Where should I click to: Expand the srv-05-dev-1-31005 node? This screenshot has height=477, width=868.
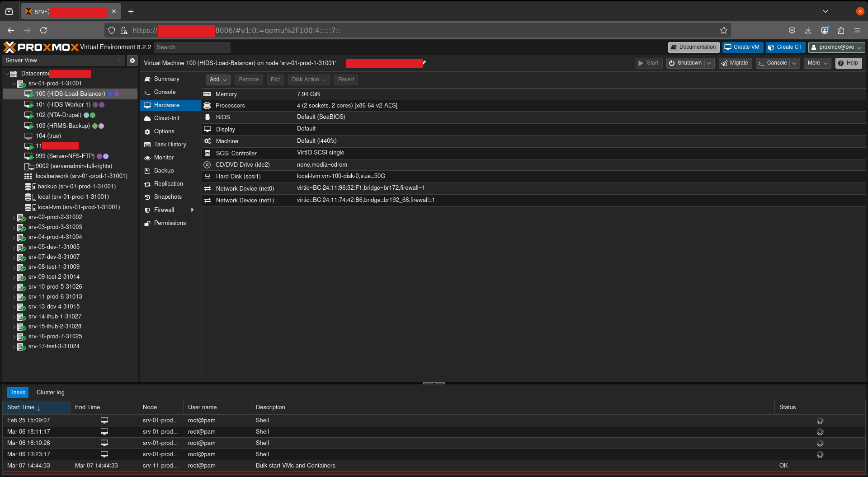tap(14, 247)
